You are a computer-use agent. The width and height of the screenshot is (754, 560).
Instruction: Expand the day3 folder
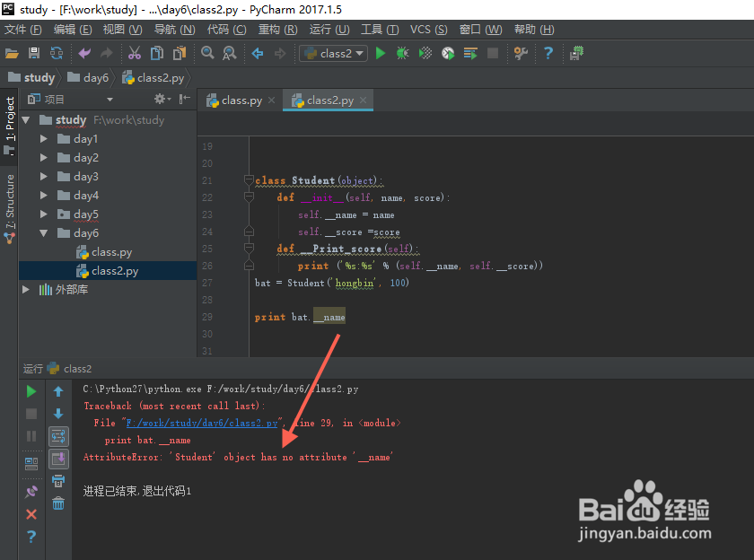point(44,177)
